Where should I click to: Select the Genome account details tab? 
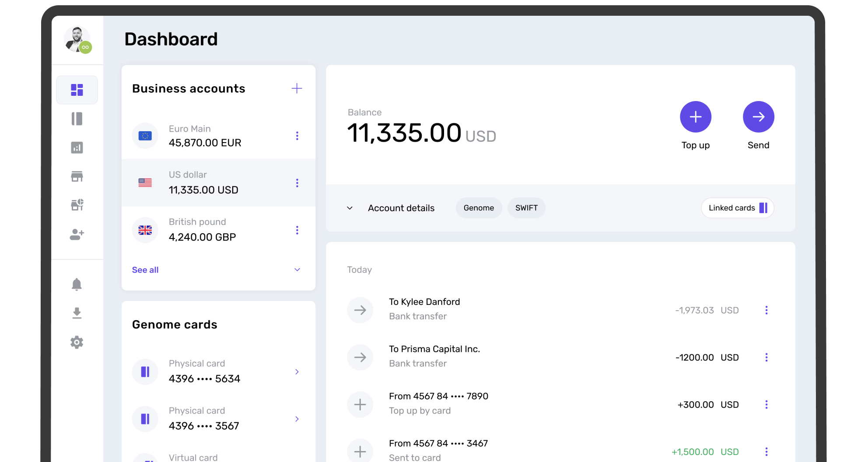point(479,208)
